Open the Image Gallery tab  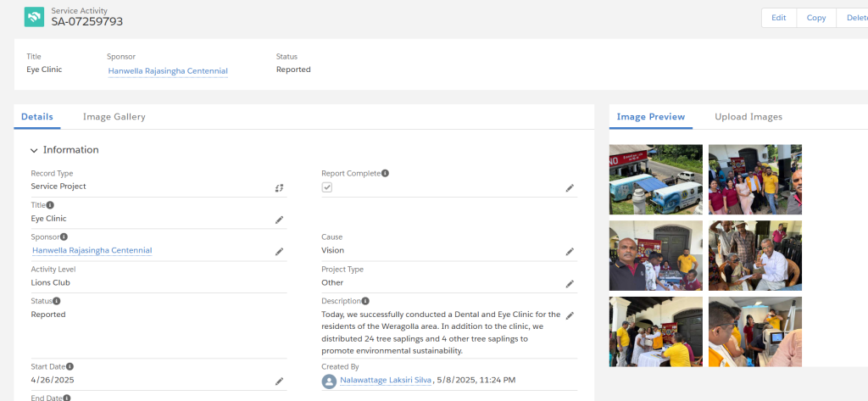114,117
